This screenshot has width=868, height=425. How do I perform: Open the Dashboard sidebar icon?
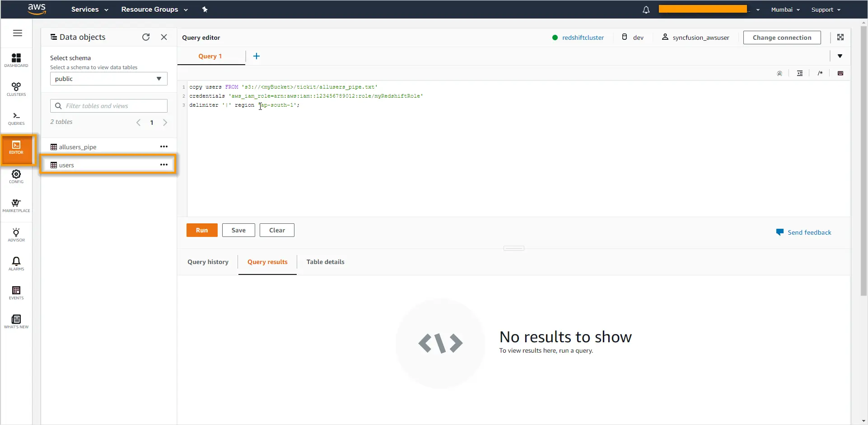[x=16, y=60]
